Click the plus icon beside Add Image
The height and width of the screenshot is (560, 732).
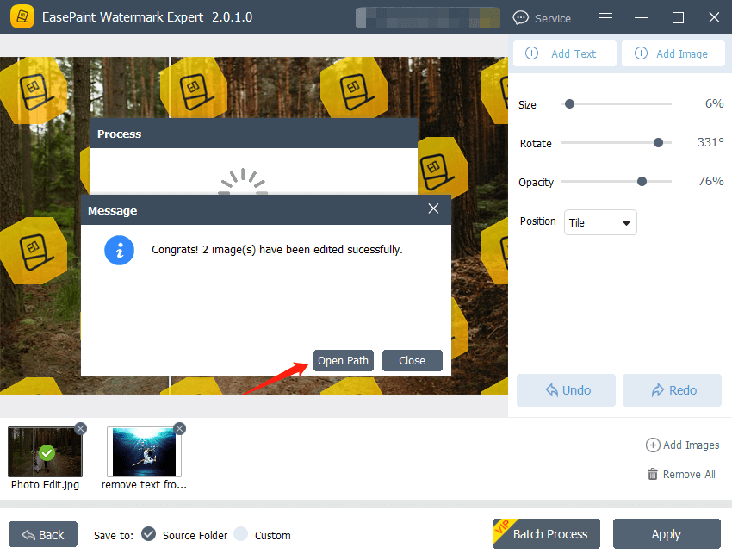641,53
